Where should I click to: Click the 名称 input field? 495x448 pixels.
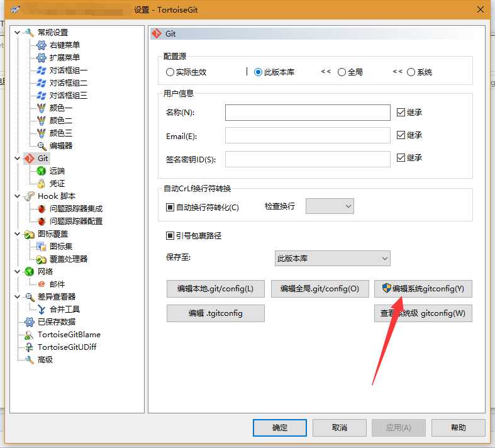pos(308,113)
